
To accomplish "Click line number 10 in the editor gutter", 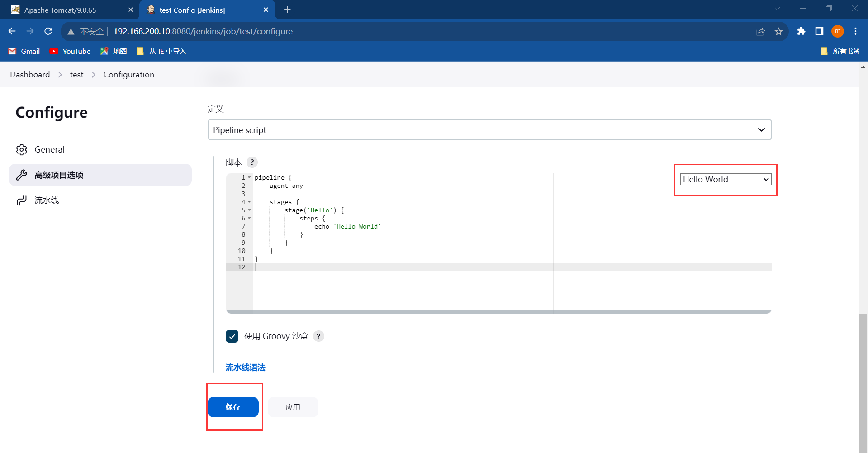I will (242, 251).
